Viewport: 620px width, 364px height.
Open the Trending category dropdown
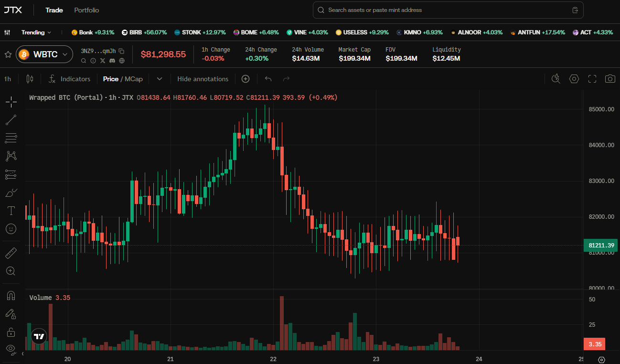[36, 32]
